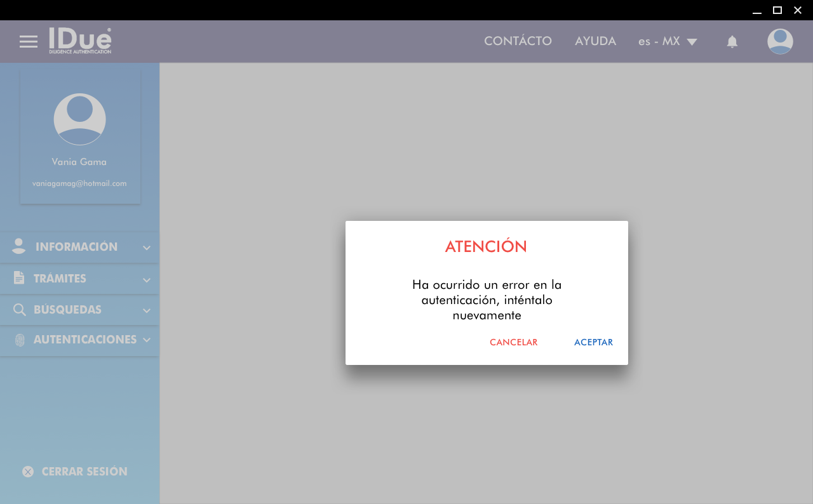Viewport: 813px width, 504px height.
Task: Click Vania Gama's profile picture in sidebar
Action: coord(79,119)
